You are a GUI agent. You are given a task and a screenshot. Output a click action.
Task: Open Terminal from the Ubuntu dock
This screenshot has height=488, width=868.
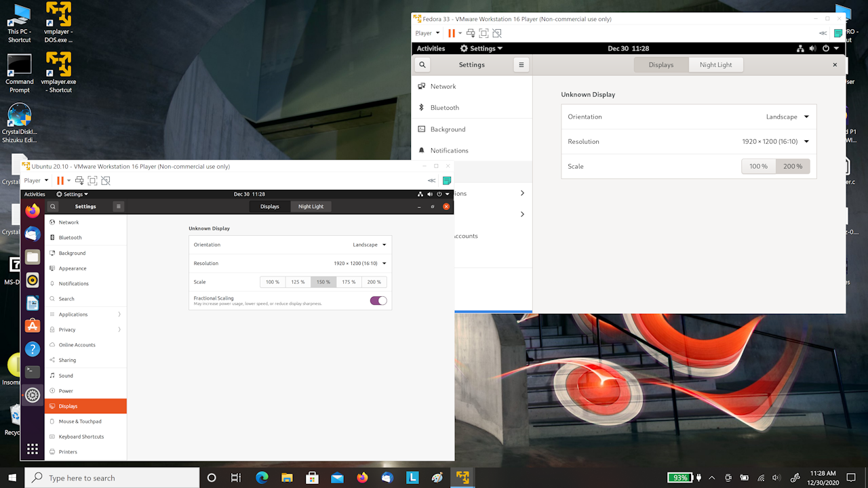[33, 371]
